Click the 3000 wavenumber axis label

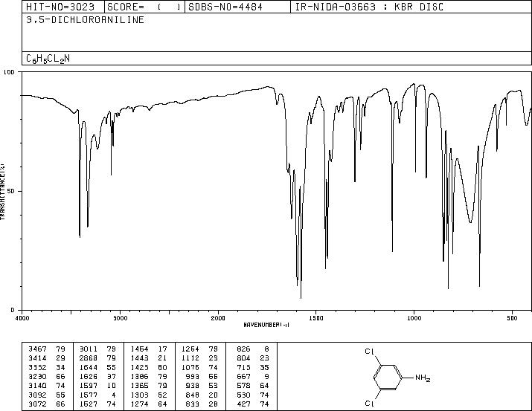[120, 318]
